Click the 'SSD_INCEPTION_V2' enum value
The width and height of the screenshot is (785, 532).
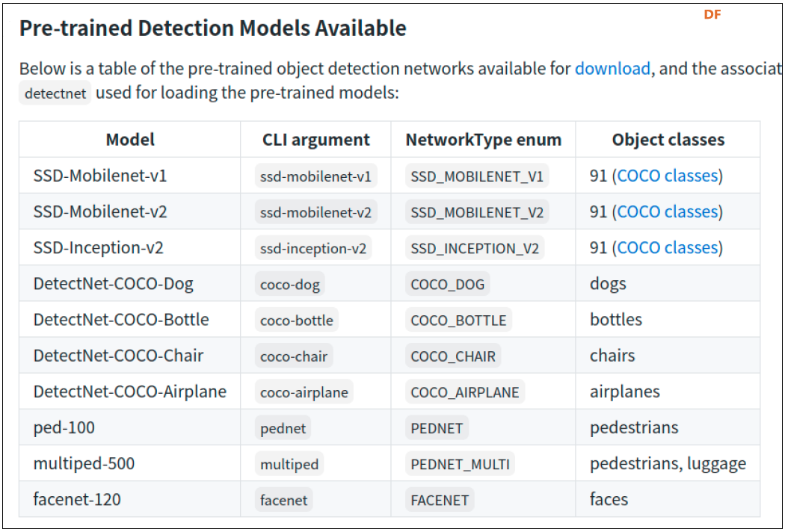click(x=475, y=248)
